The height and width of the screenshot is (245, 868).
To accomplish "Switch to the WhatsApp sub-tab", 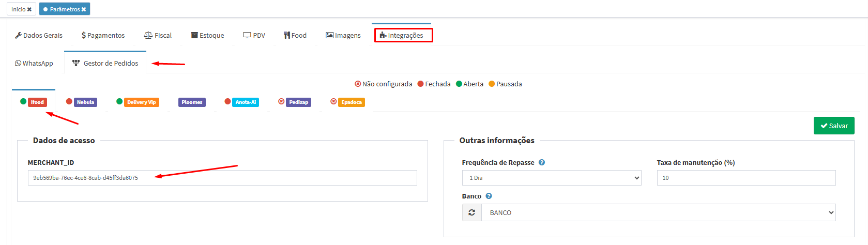I will 34,63.
